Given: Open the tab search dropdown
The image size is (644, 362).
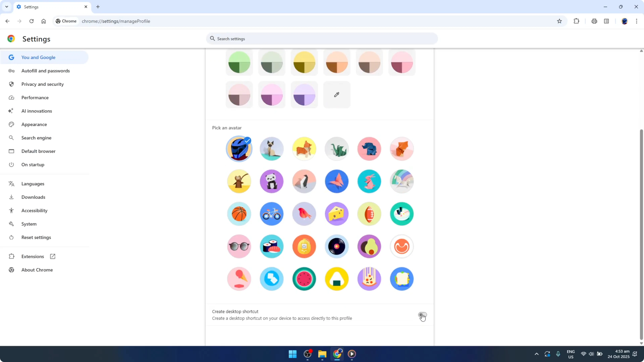Looking at the screenshot, I should [x=6, y=7].
